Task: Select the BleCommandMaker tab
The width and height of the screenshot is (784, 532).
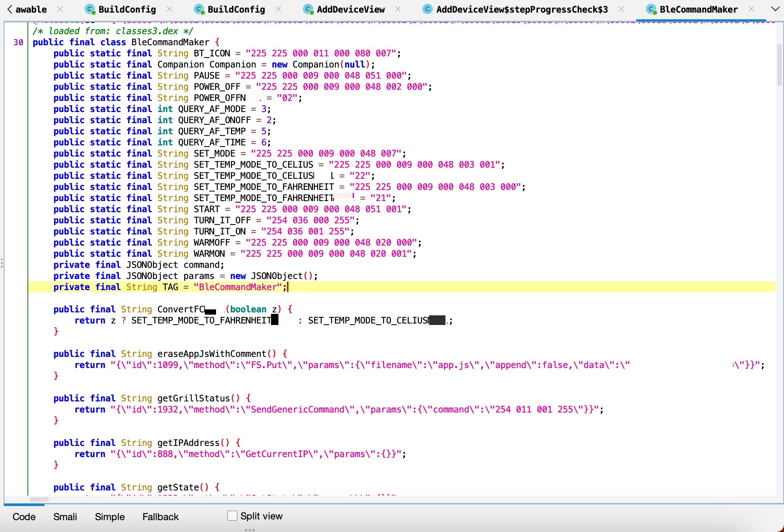Action: [699, 9]
